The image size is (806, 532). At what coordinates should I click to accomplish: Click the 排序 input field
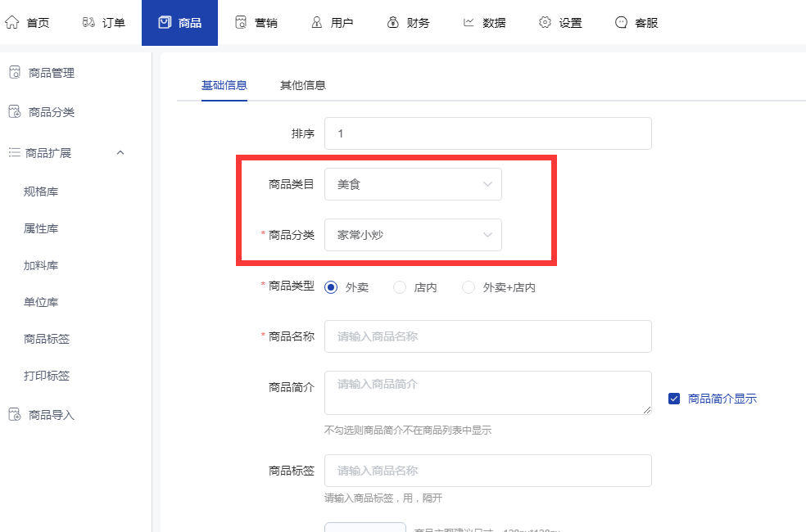click(x=488, y=133)
